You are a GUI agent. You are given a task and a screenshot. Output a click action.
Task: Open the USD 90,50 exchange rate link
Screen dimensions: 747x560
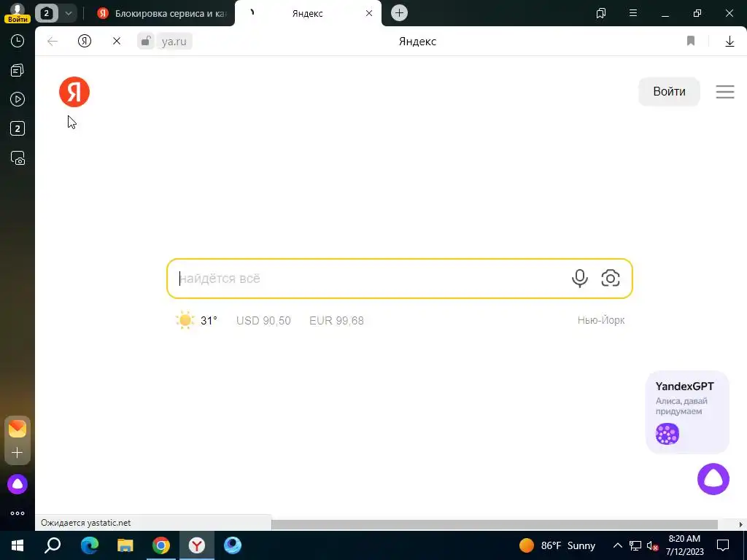tap(263, 321)
